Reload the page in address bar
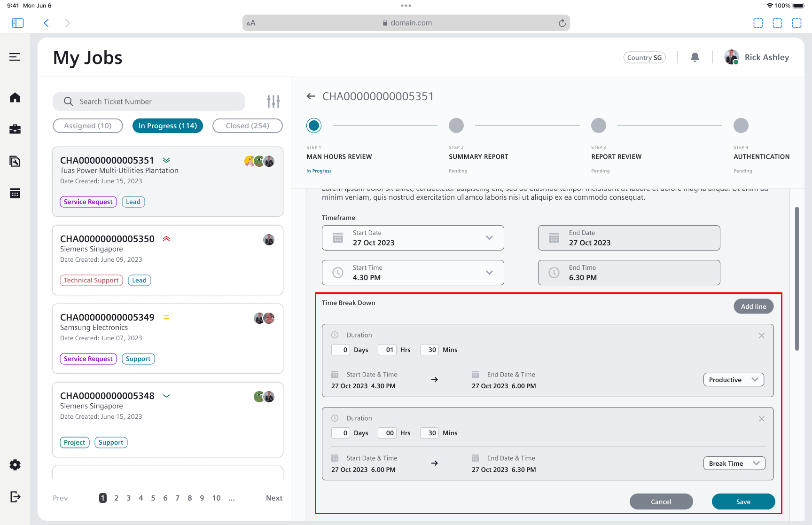The image size is (812, 525). [x=562, y=23]
